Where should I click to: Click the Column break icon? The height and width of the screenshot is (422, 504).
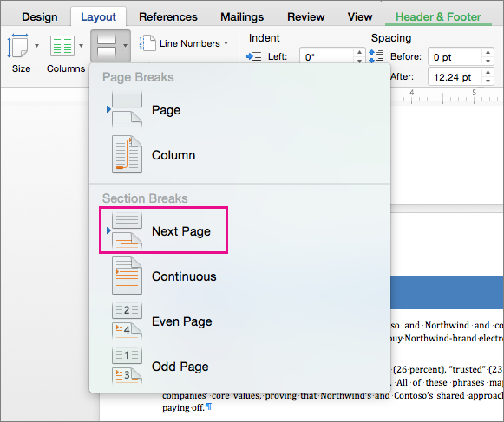127,154
